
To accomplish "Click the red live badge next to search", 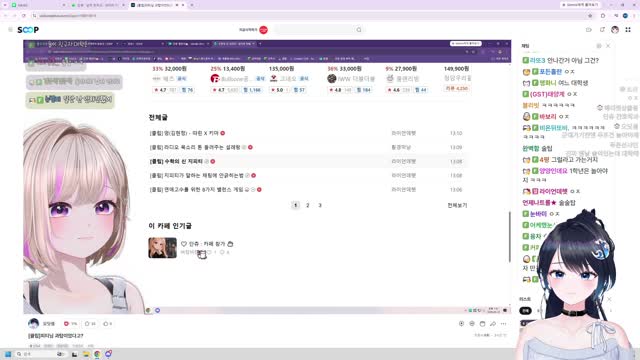I will pos(264,30).
